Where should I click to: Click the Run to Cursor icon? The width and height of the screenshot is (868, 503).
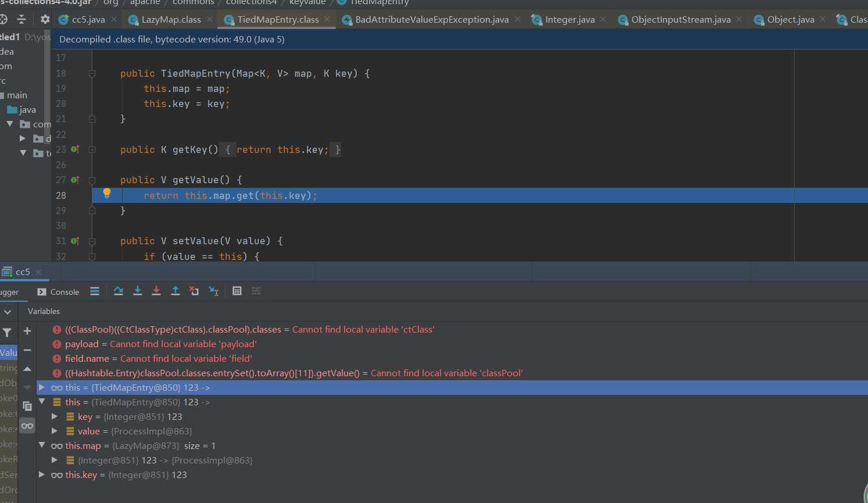(214, 291)
